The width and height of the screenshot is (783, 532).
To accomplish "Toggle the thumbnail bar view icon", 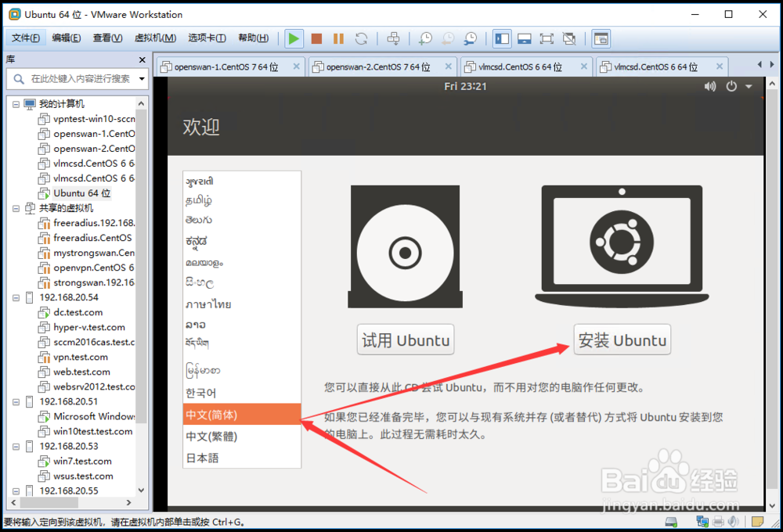I will pos(525,38).
